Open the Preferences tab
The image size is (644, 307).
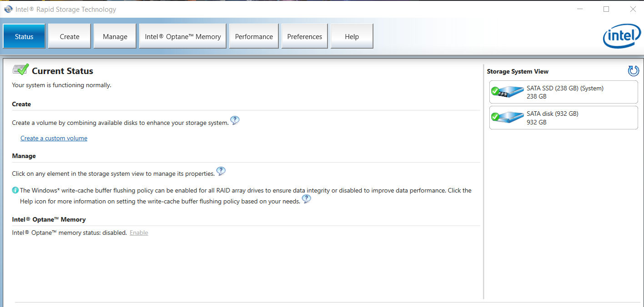pos(305,36)
